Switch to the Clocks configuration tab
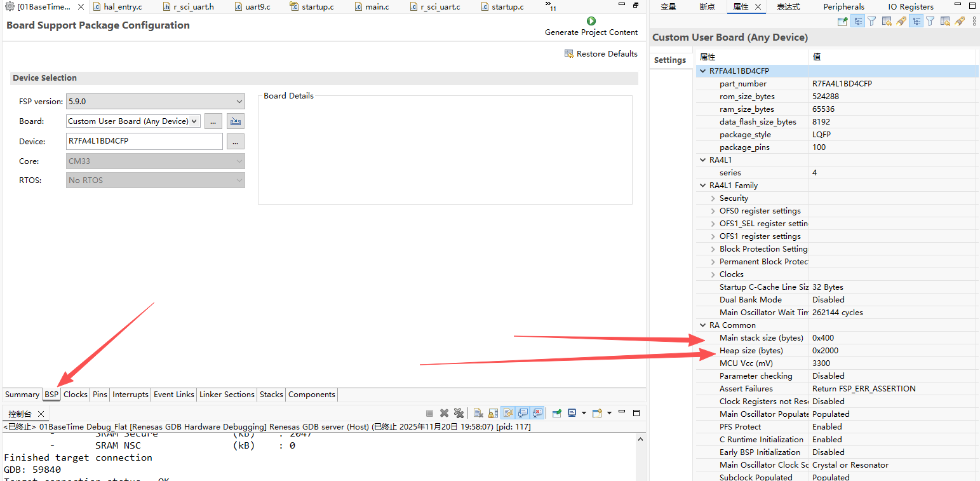This screenshot has width=980, height=481. click(x=75, y=395)
